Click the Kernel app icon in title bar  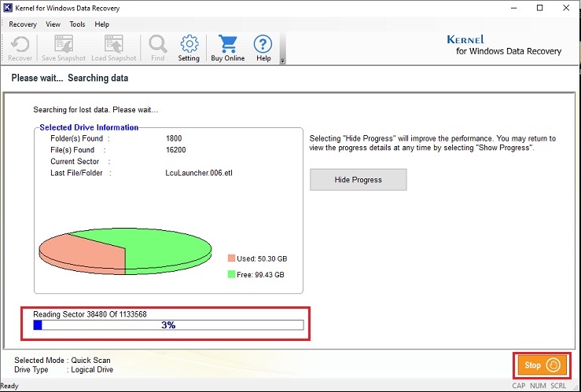(7, 8)
